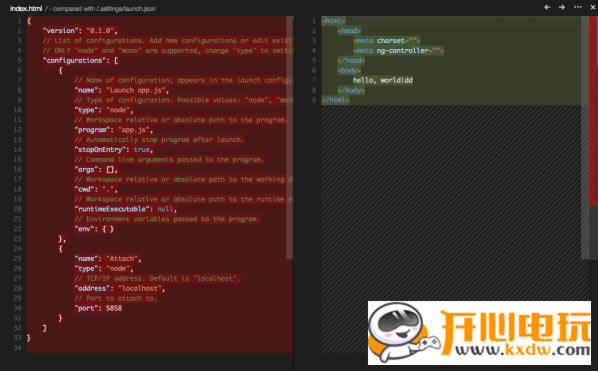Click the "stopOnEntry": true line
Image resolution: width=598 pixels, height=371 pixels.
pyautogui.click(x=114, y=149)
